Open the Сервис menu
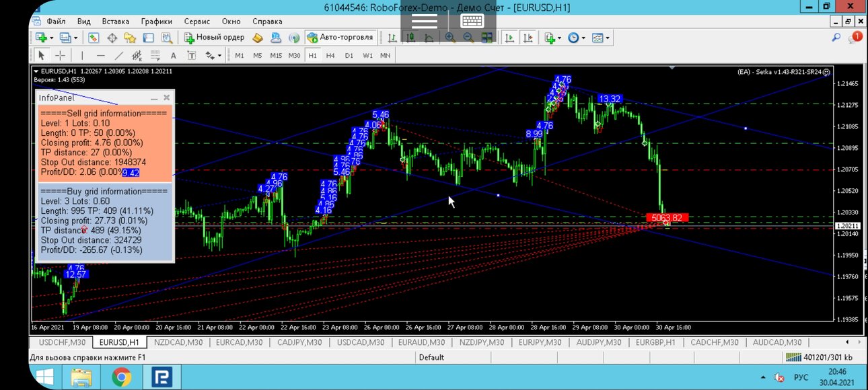This screenshot has height=390, width=868. pos(196,22)
